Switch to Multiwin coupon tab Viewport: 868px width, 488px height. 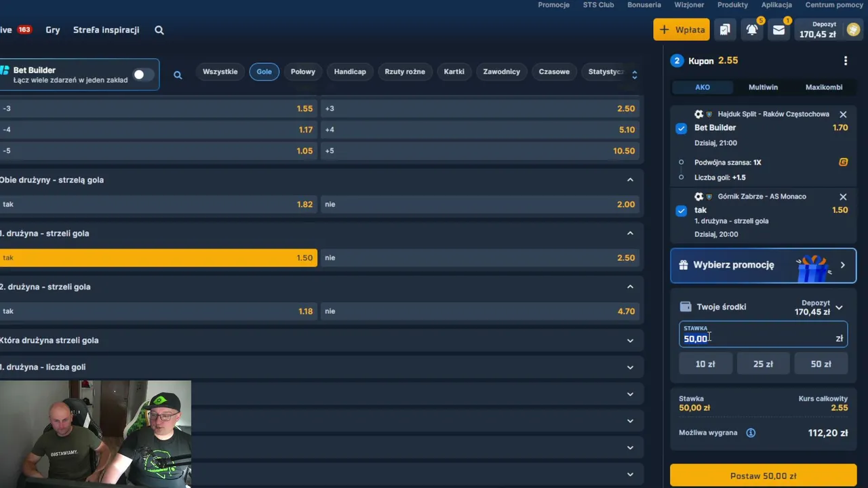(x=763, y=87)
